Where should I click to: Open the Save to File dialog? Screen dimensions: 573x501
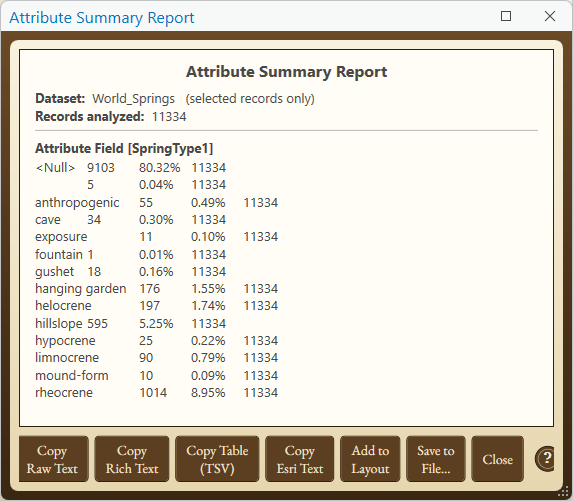coord(436,459)
